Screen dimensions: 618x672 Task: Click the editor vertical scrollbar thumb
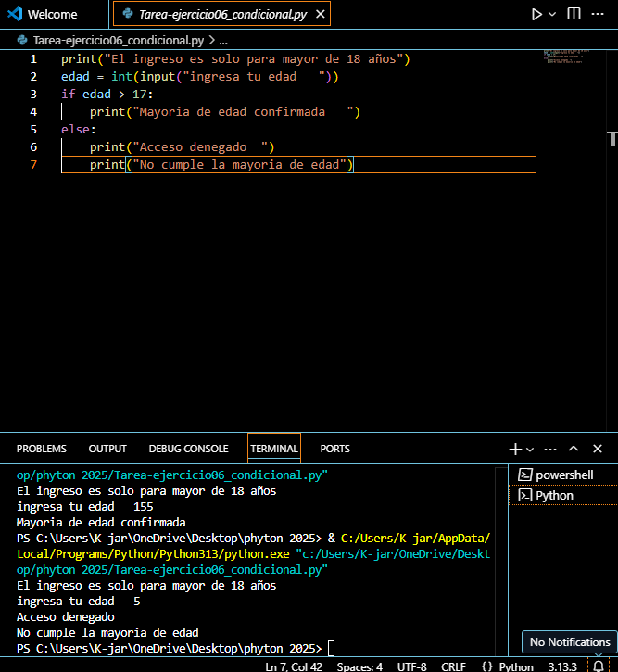pos(612,139)
